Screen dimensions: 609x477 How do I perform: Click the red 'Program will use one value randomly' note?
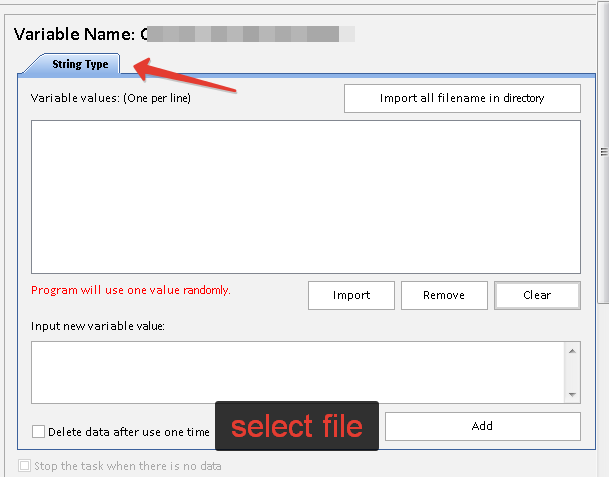click(131, 290)
